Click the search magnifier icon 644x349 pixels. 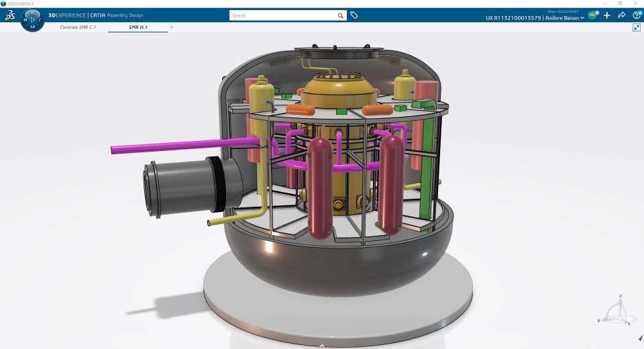pyautogui.click(x=341, y=15)
